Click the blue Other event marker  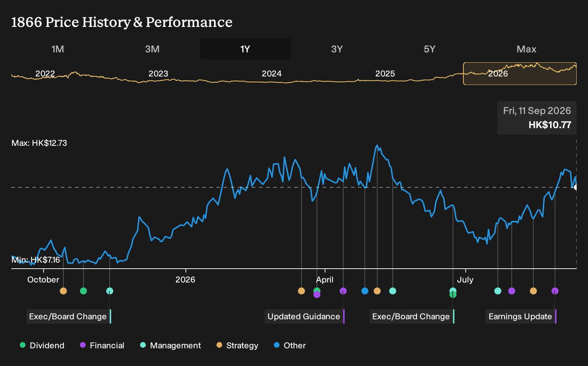(x=365, y=291)
